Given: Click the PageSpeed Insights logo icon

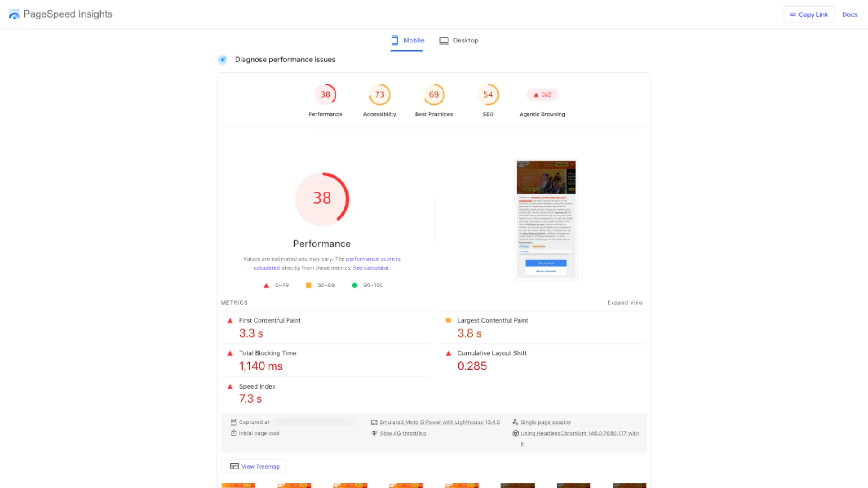Looking at the screenshot, I should (14, 14).
